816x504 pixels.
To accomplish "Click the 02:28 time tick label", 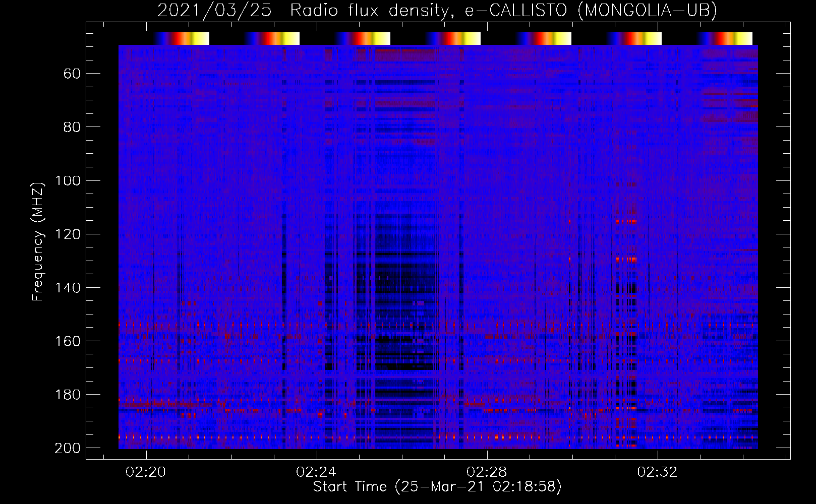I will [x=487, y=472].
